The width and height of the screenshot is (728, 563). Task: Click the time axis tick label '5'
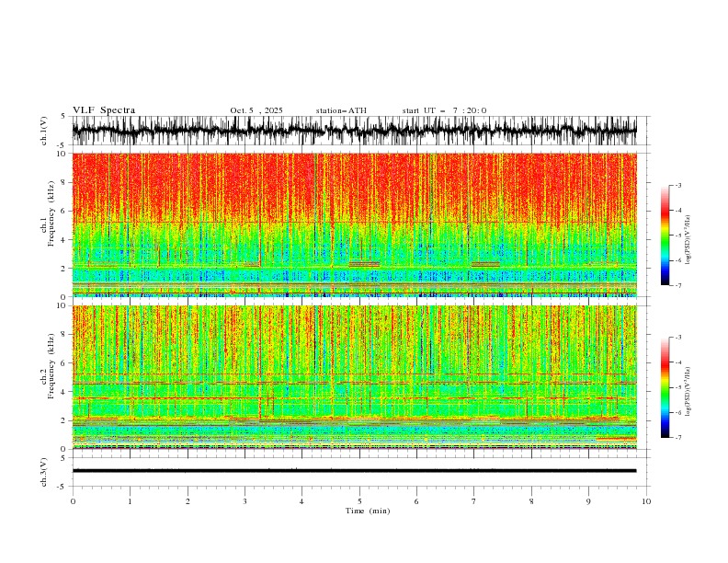[x=359, y=501]
